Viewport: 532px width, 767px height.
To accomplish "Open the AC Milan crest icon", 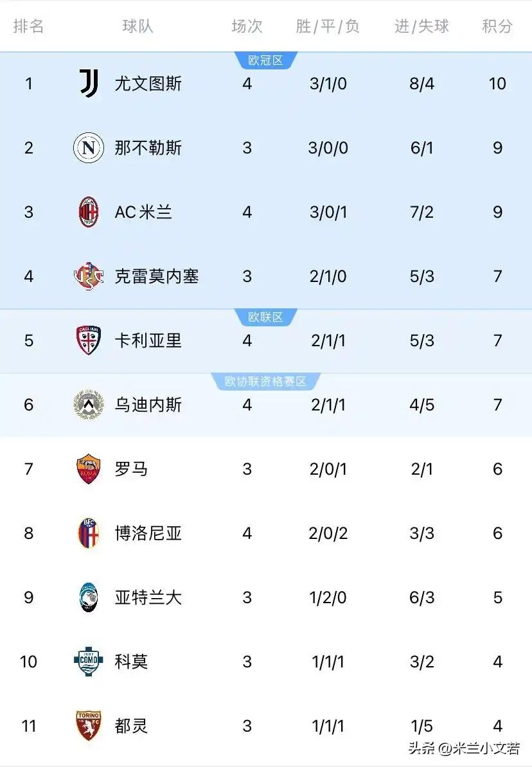I will [89, 212].
